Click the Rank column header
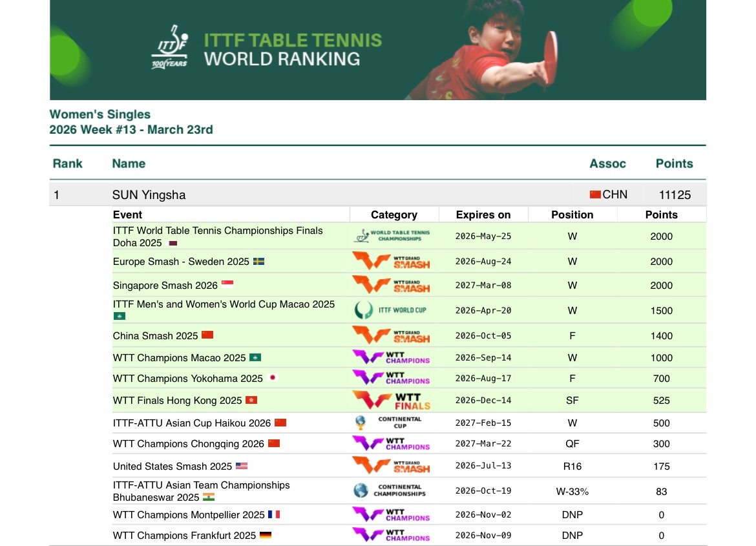Screen dimensions: 756x546 [67, 163]
